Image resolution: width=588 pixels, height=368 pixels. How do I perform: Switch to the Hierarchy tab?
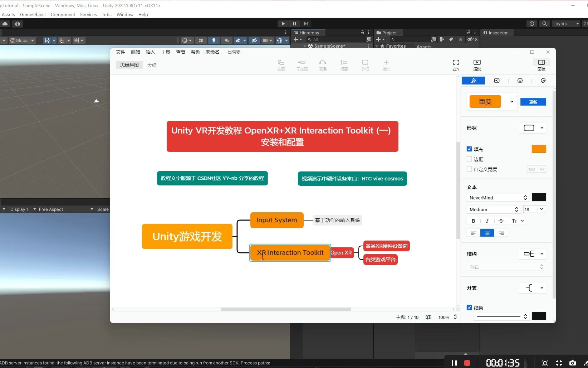(x=308, y=33)
